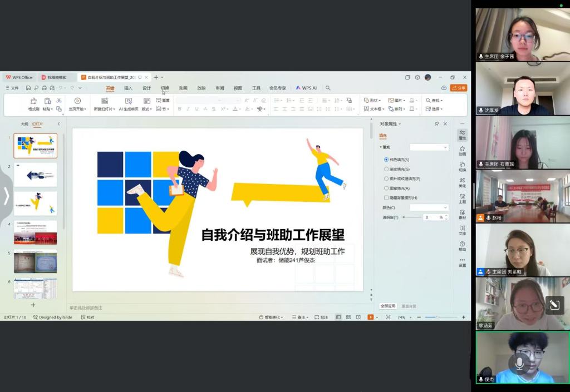This screenshot has width=570, height=392.
Task: Open the 美化 beautify sidebar icon
Action: (x=462, y=181)
